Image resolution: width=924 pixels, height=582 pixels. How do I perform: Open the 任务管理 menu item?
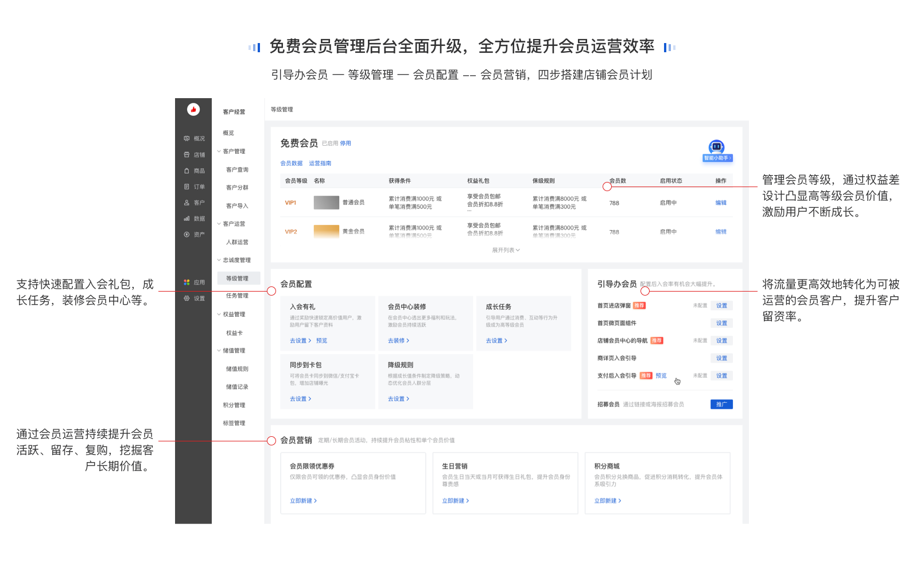point(237,296)
